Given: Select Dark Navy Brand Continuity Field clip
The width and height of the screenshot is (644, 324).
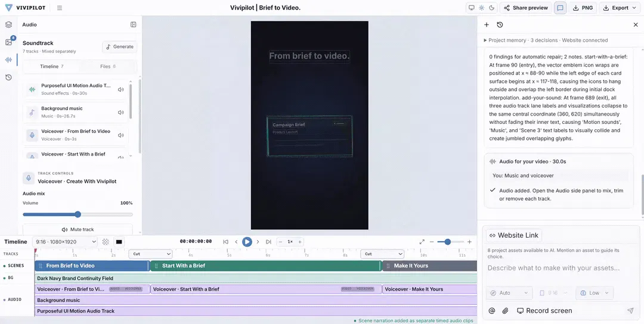Looking at the screenshot, I should [256, 278].
